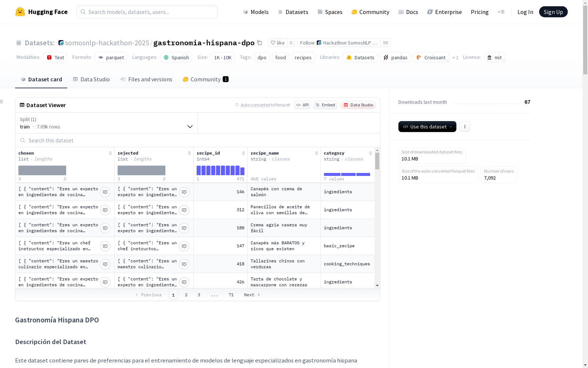Toggle the left sidebar table of contents
Image resolution: width=588 pixels, height=368 pixels.
point(1,102)
